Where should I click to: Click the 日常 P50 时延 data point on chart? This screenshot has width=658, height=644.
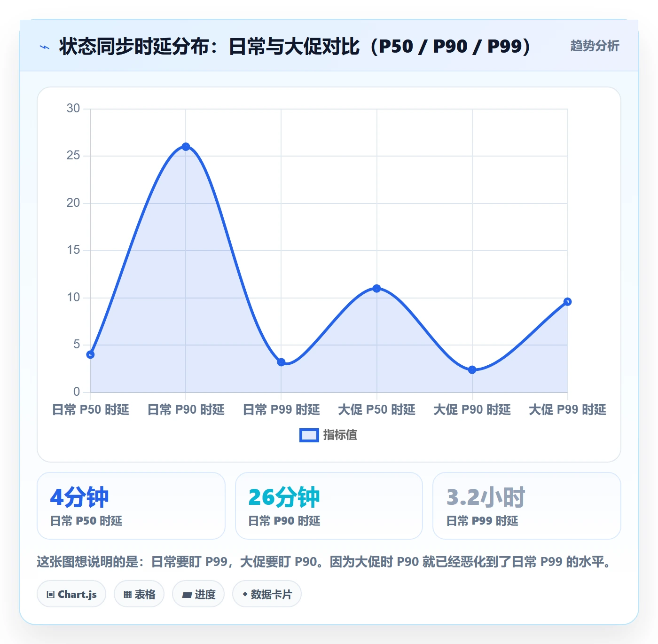(x=90, y=354)
